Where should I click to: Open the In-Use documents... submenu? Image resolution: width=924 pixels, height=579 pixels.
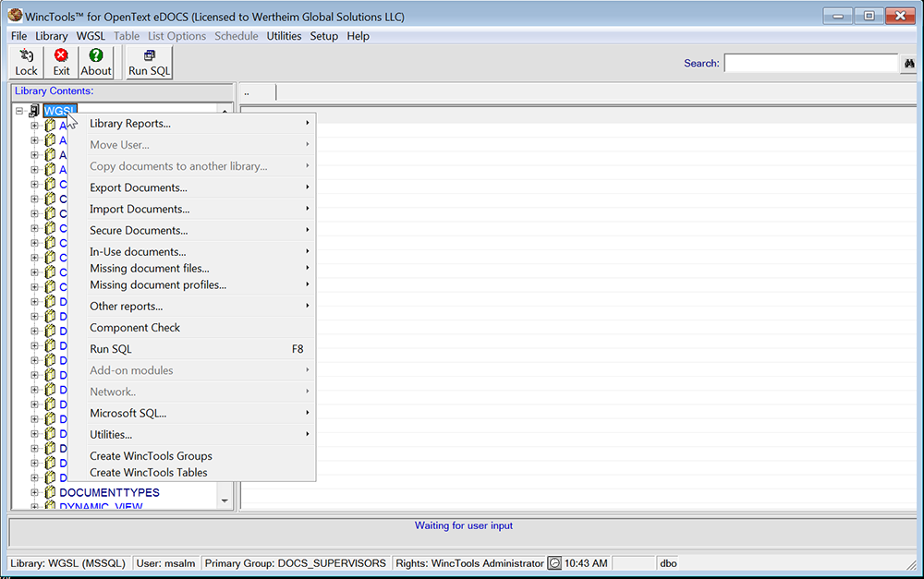tap(192, 251)
